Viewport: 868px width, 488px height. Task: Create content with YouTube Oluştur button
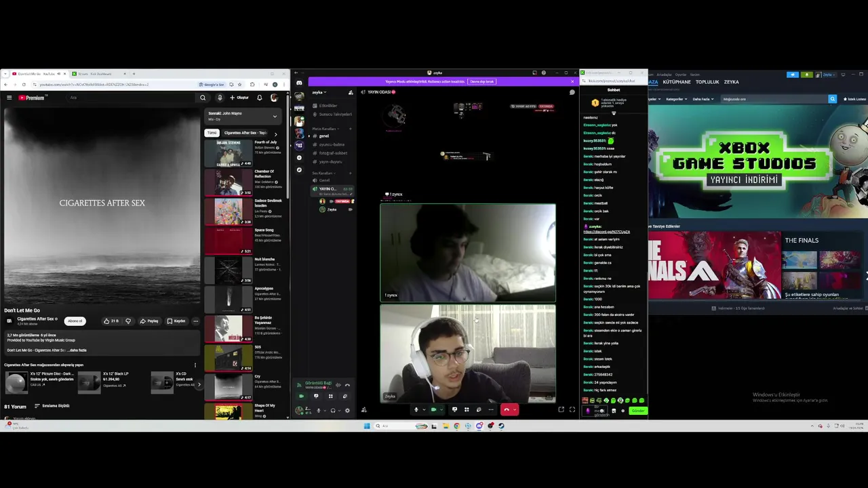pyautogui.click(x=239, y=98)
